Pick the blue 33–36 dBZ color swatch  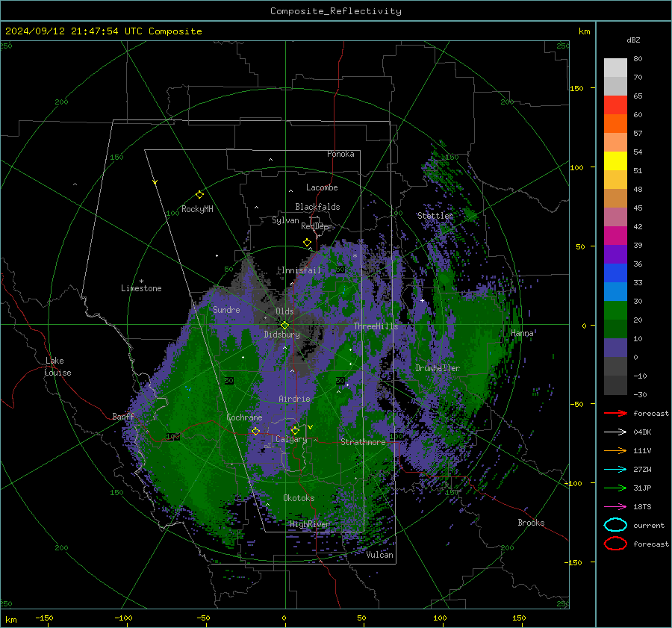(615, 273)
